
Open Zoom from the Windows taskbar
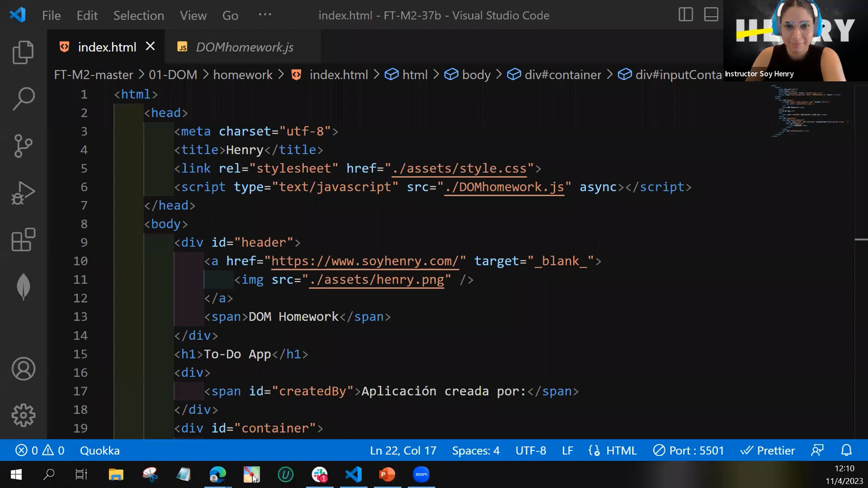pyautogui.click(x=421, y=474)
